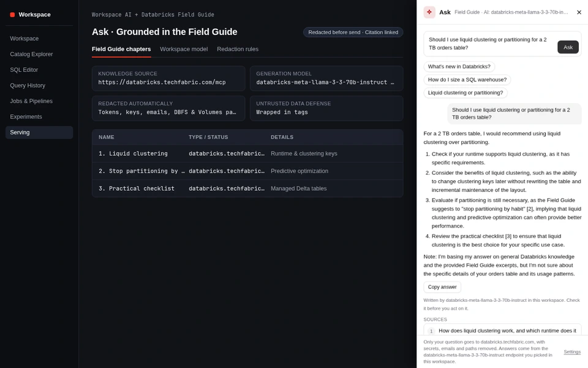This screenshot has height=368, width=588.
Task: Choose "What's new in Databricks?" suggestion
Action: [x=459, y=66]
